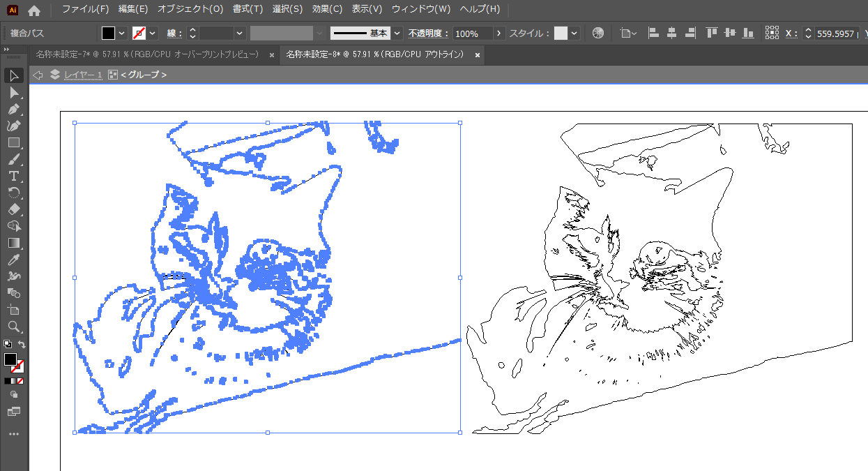Open the graphic style dropdown
Screen dimensions: 868x471
(x=574, y=33)
